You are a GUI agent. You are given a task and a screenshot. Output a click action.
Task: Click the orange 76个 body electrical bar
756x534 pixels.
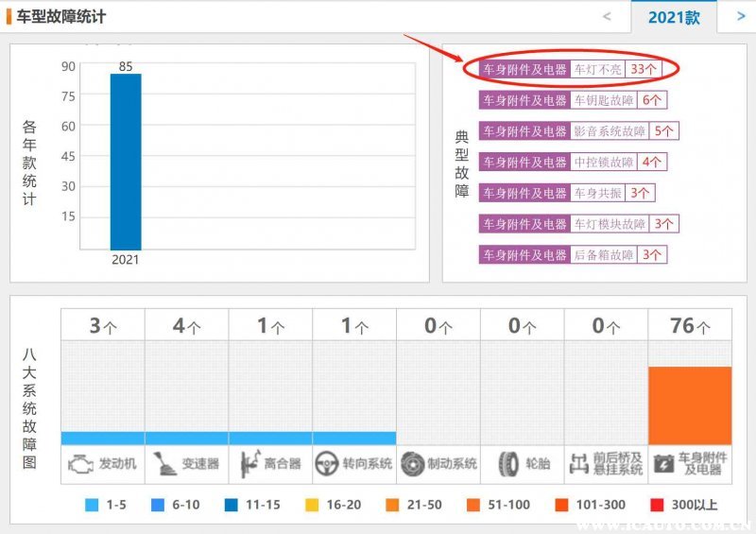tap(689, 405)
